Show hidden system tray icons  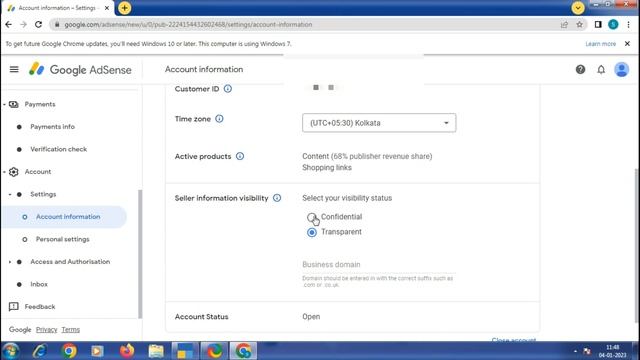(x=575, y=351)
